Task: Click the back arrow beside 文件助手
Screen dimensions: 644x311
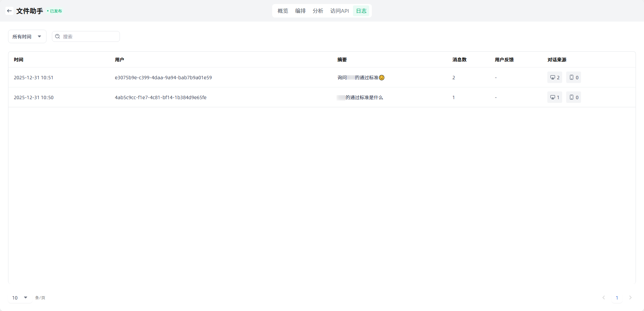Action: (9, 11)
